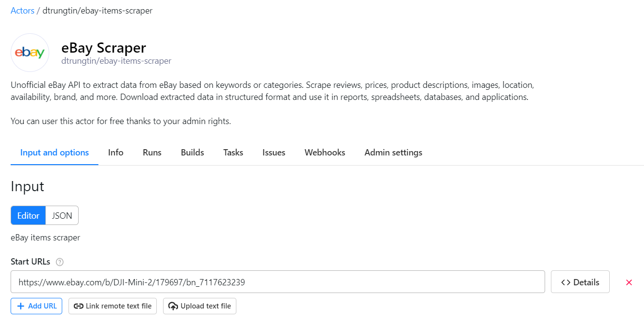644x322 pixels.
Task: Click the help icon beside Start URLs
Action: [60, 262]
